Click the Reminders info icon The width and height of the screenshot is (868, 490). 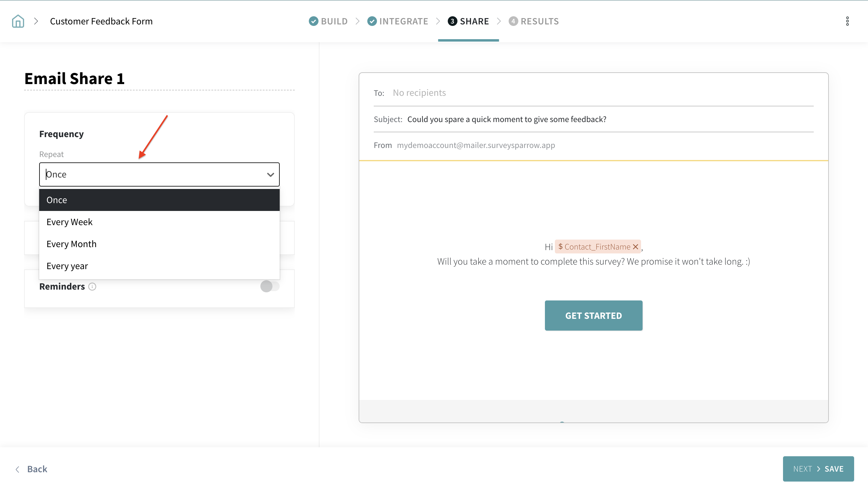92,287
